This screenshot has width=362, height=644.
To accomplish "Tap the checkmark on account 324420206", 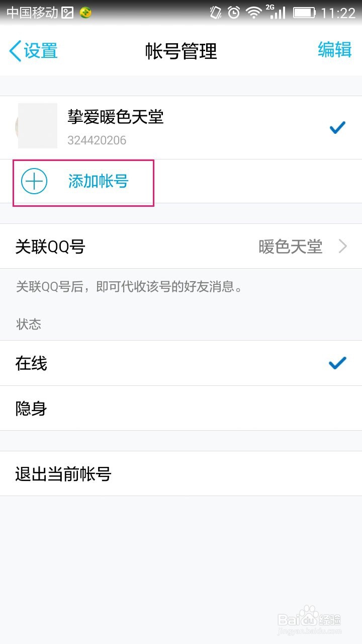I will point(337,128).
